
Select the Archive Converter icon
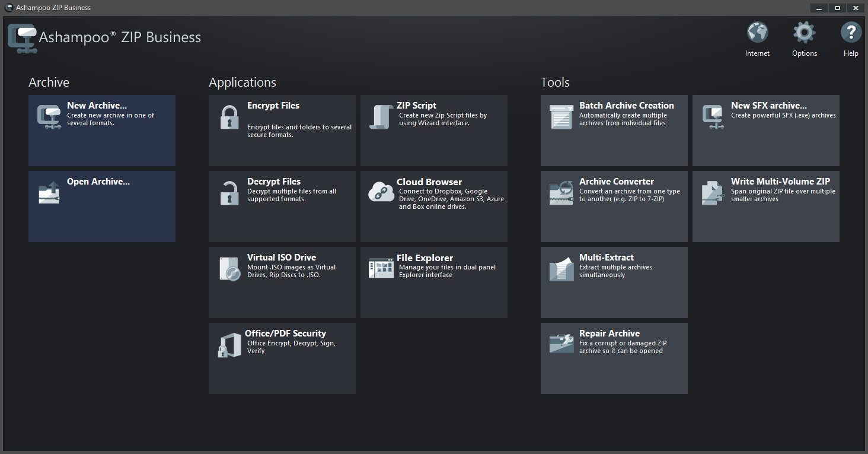(x=561, y=193)
